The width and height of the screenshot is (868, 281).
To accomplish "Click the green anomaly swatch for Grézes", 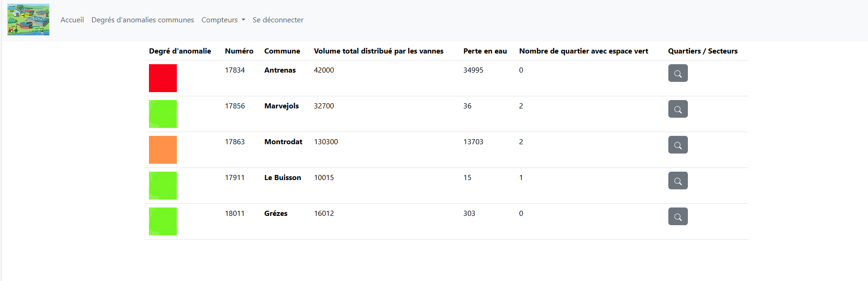I will pos(163,221).
